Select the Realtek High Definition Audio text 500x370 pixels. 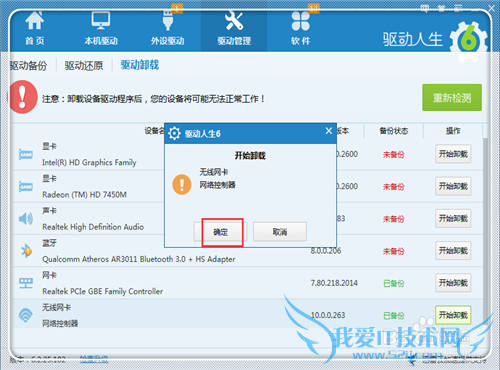pyautogui.click(x=93, y=227)
